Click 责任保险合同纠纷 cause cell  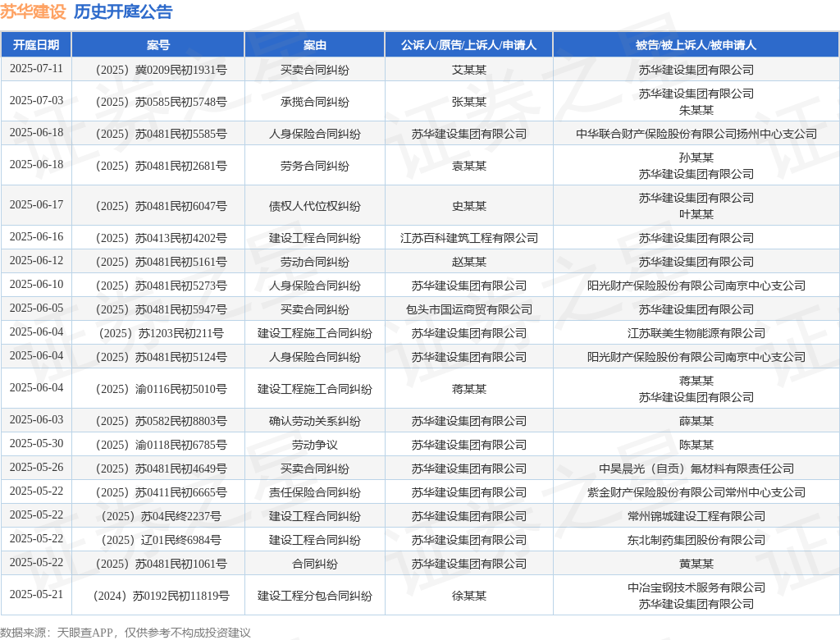(x=314, y=492)
